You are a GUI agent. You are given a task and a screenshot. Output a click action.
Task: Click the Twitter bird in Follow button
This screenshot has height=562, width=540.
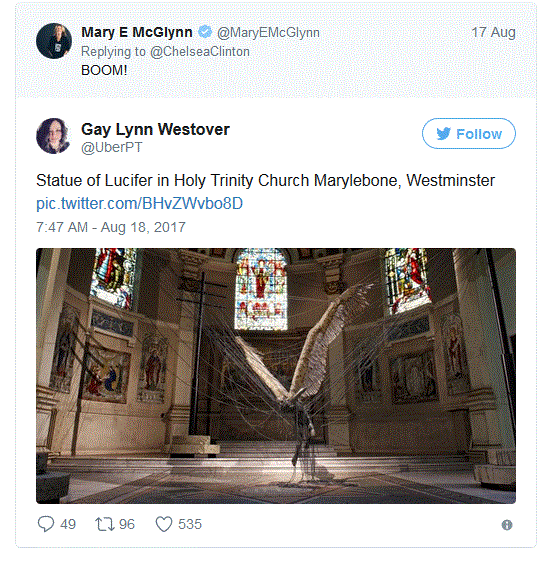point(443,134)
